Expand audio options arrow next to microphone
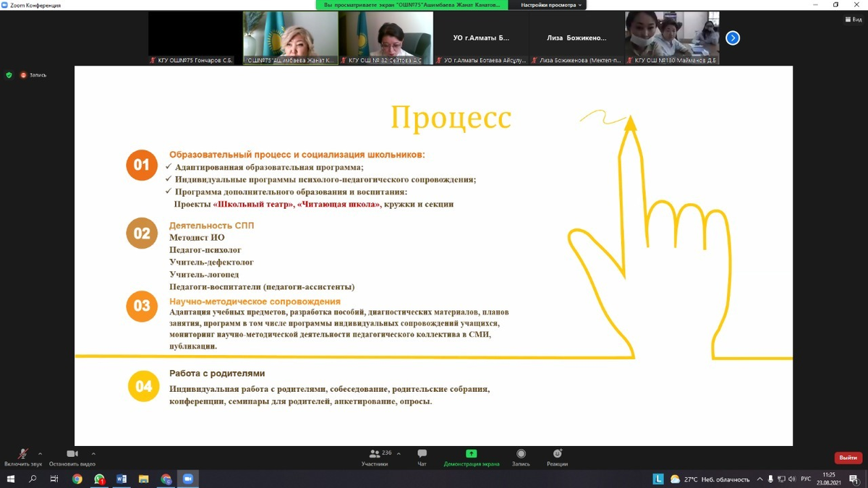 pos(40,454)
